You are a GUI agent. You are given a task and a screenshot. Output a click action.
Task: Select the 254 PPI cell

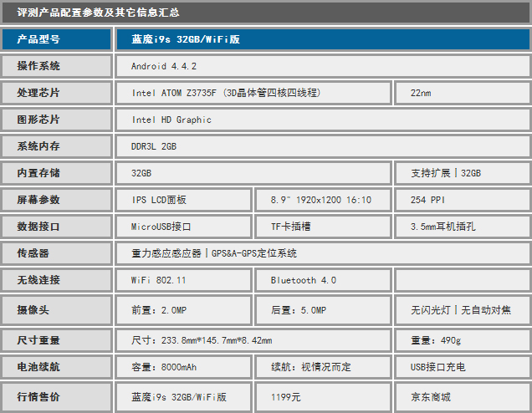tap(463, 200)
